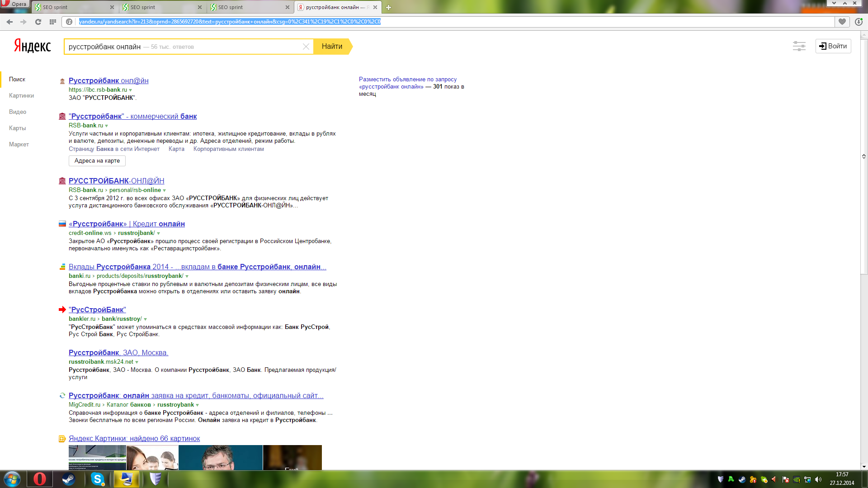868x488 pixels.
Task: Select the Карты search section
Action: pyautogui.click(x=18, y=128)
